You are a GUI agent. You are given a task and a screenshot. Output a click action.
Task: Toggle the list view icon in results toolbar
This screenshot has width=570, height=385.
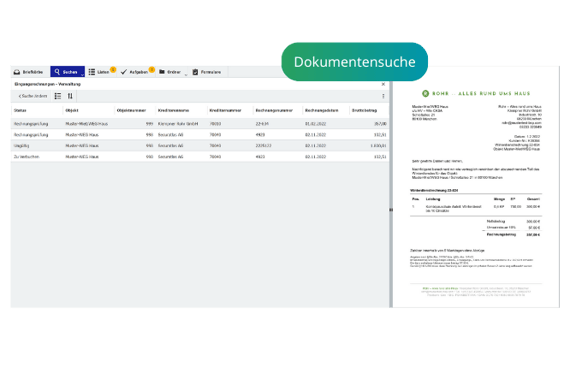(x=58, y=96)
